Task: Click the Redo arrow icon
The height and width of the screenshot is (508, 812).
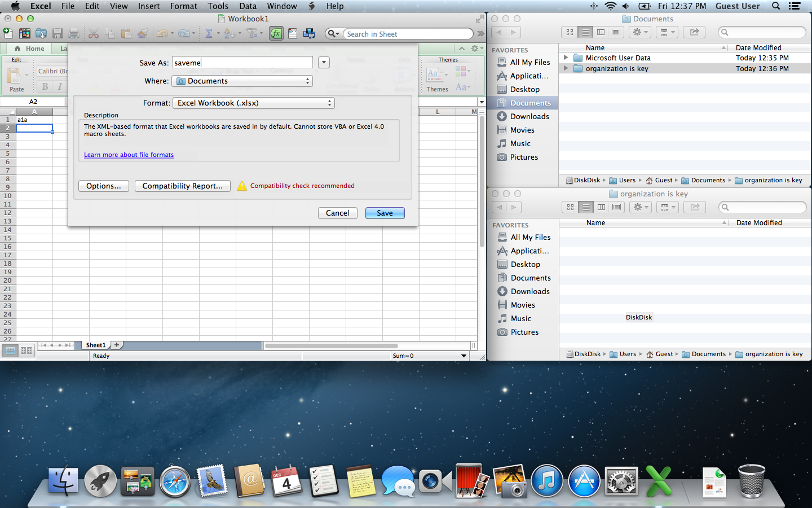Action: (183, 34)
